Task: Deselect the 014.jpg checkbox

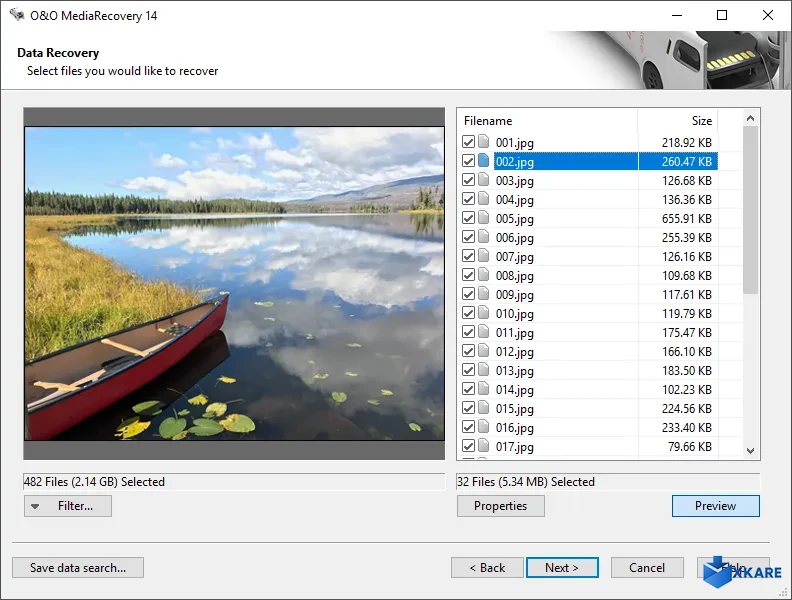Action: (468, 390)
